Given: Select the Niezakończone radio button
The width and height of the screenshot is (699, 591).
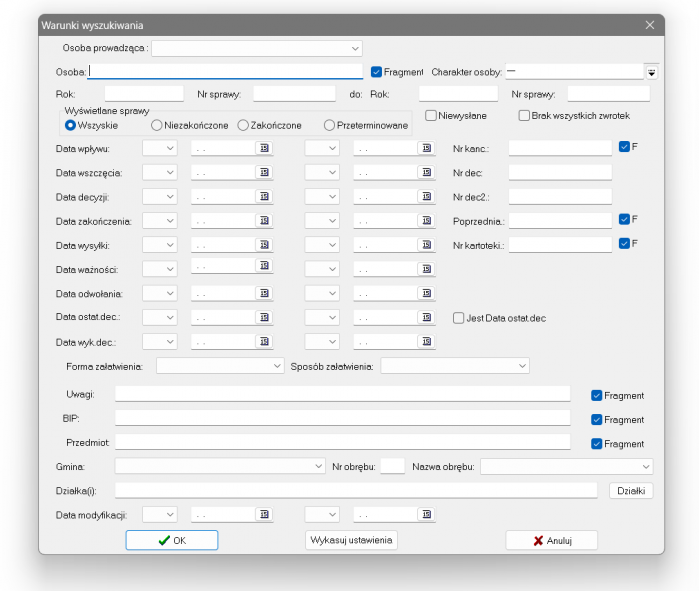Looking at the screenshot, I should point(157,126).
